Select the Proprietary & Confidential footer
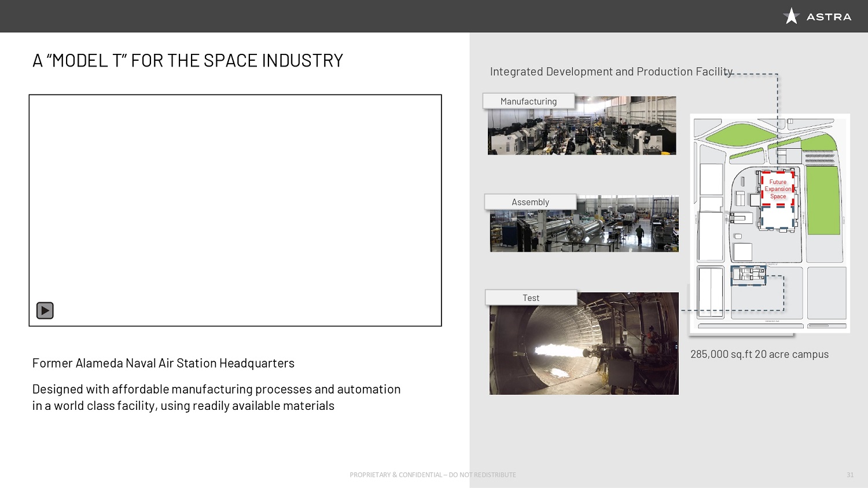Screen dimensions: 868x488 point(432,475)
